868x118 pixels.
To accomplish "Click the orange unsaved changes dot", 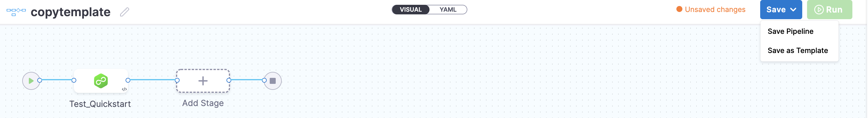I will [679, 9].
